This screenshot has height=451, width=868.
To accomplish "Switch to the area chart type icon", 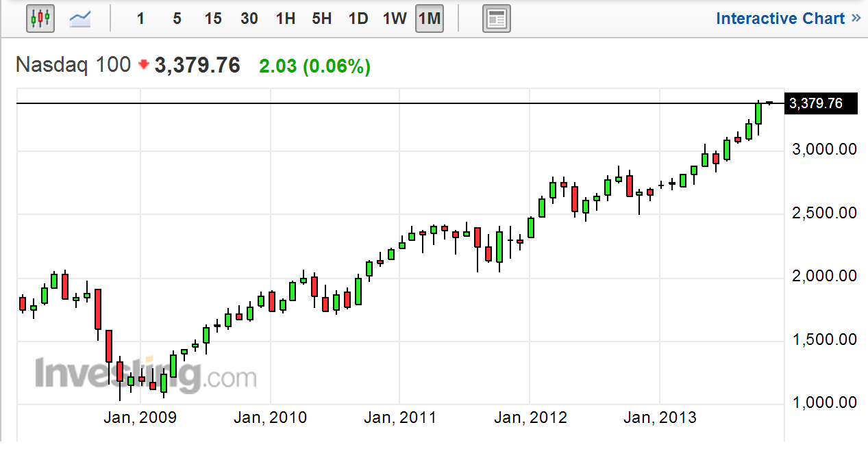I will [81, 18].
